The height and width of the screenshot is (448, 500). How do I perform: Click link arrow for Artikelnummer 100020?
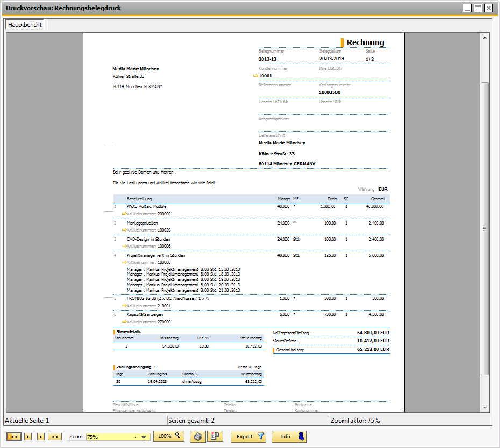coord(124,230)
